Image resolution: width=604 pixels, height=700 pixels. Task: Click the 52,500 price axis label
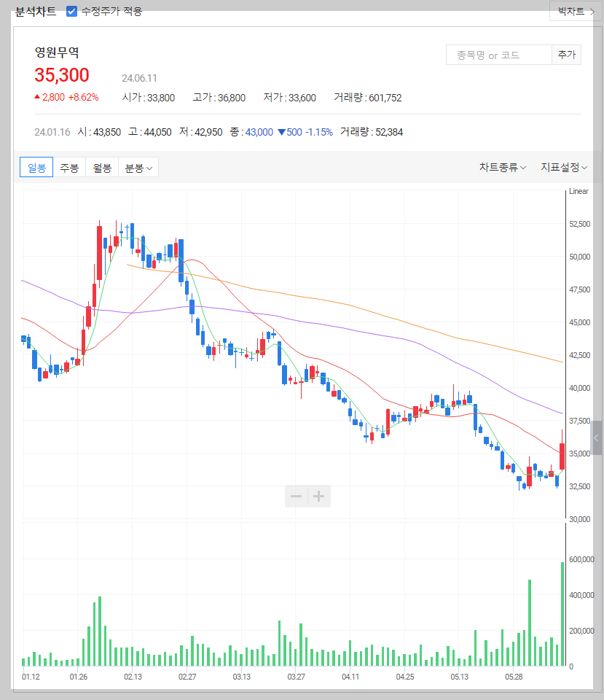tap(579, 224)
